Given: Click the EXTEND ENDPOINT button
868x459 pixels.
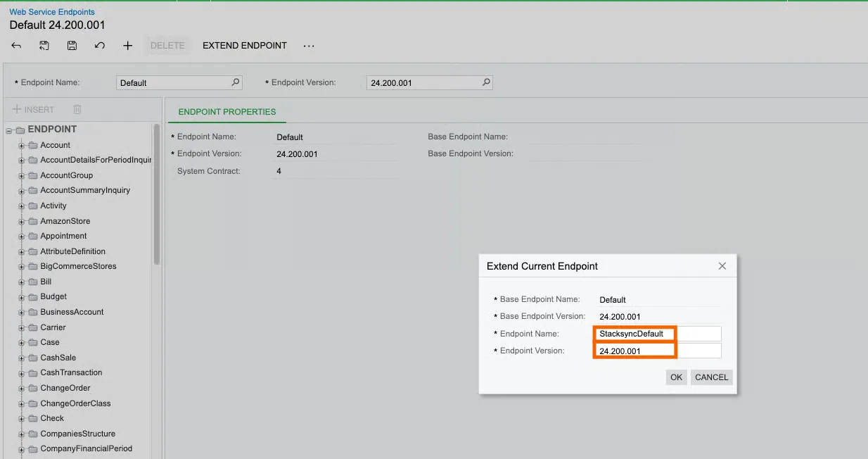Looking at the screenshot, I should pyautogui.click(x=245, y=46).
